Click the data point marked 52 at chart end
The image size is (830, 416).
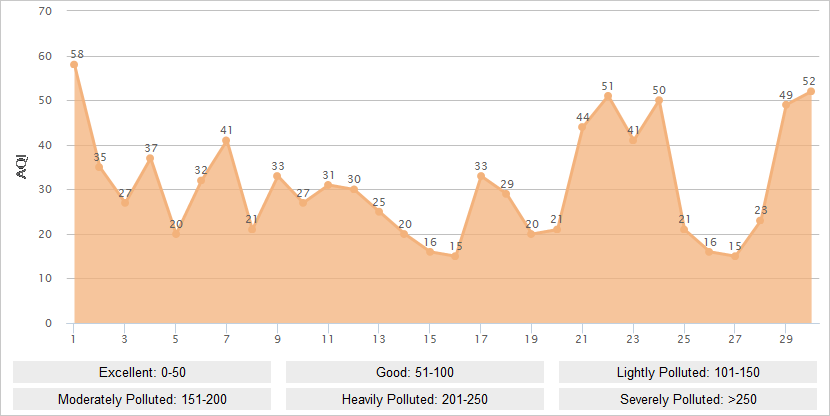point(811,92)
